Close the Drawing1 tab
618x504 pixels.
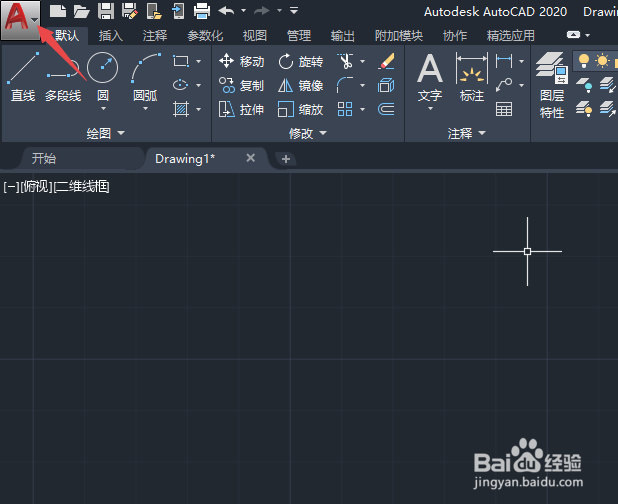[x=251, y=158]
